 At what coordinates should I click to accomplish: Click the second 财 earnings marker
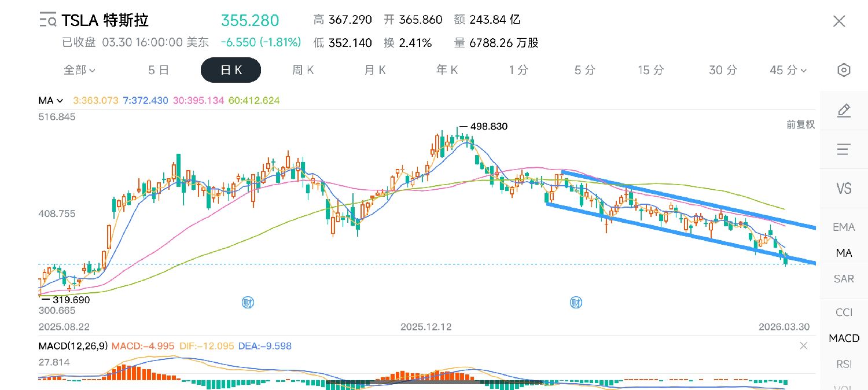576,302
